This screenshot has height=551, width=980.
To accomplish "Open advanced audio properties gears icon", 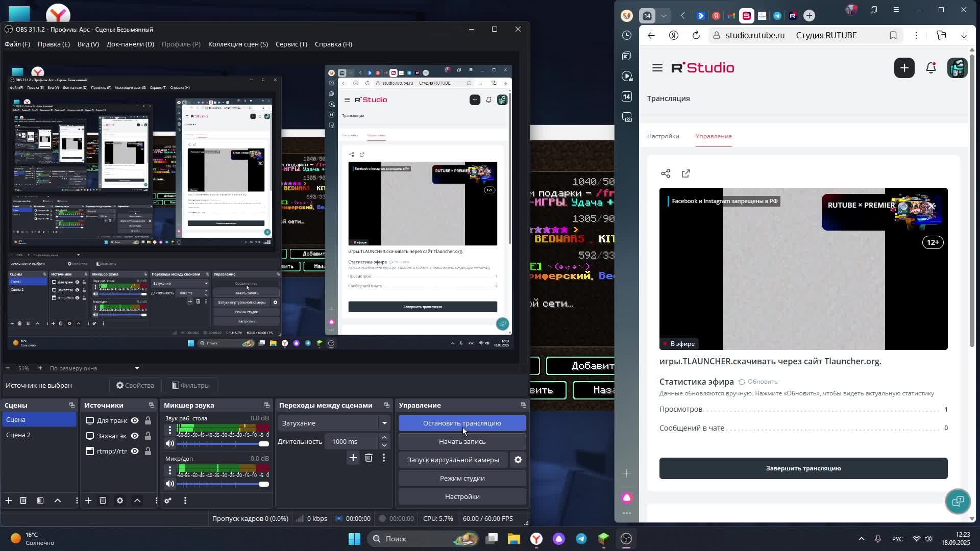I will (x=168, y=501).
